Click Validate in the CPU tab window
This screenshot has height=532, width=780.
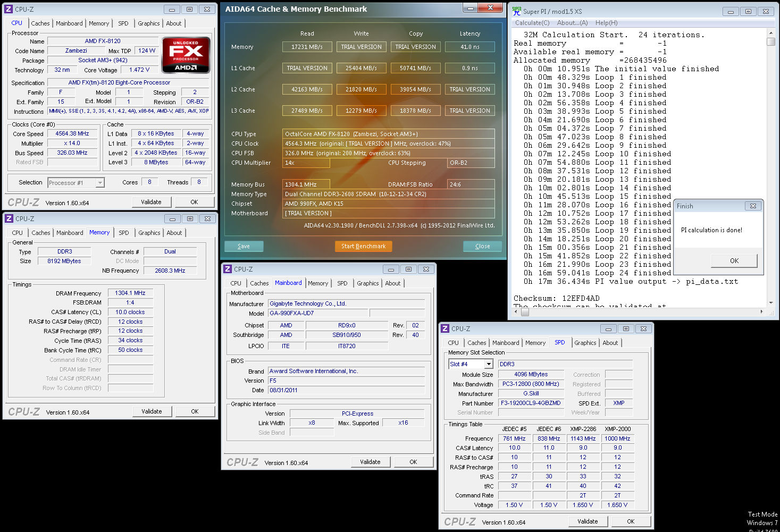click(x=152, y=202)
